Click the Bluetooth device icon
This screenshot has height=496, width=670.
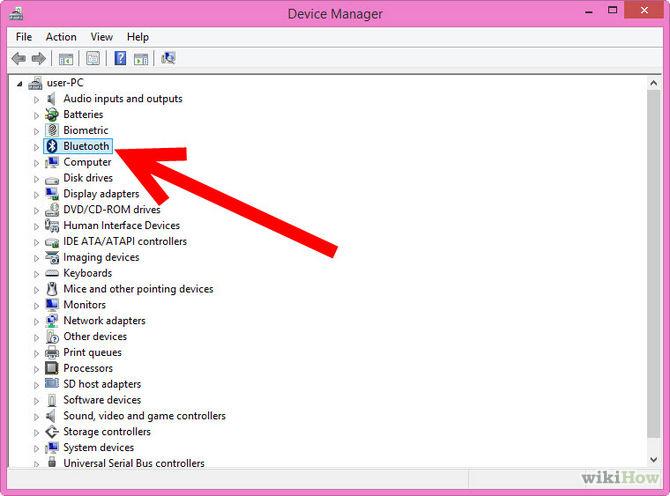53,146
